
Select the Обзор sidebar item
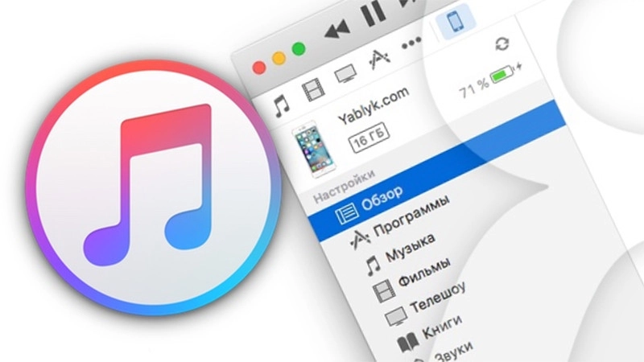point(437,170)
